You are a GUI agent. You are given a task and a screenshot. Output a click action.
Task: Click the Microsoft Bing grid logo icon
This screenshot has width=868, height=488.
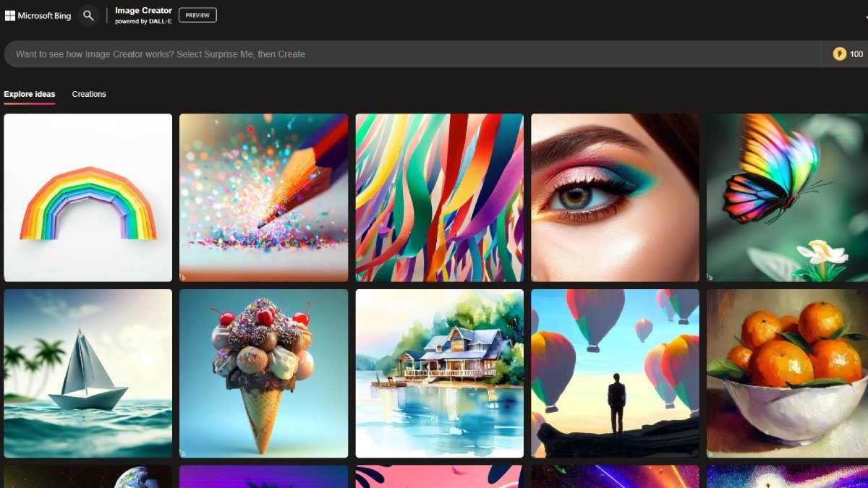[9, 15]
